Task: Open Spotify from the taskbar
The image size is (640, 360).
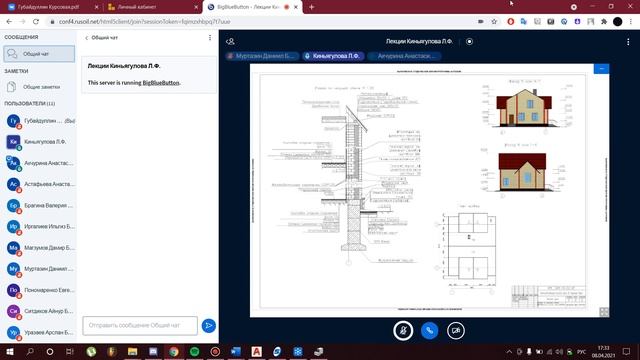Action: coord(194,351)
